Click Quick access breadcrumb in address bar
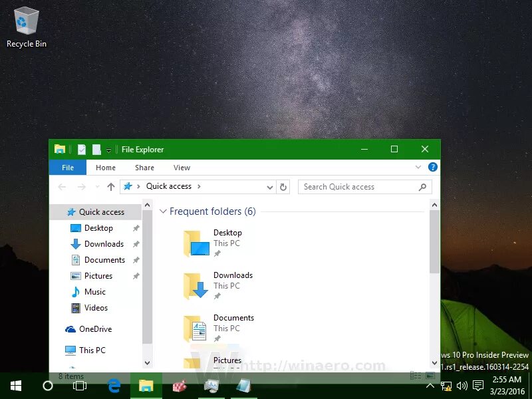Viewport: 532px width, 399px height. point(169,186)
